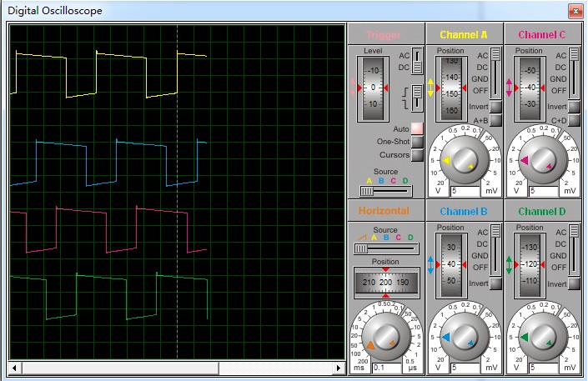Viewport: 588px width, 381px height.
Task: Toggle One-Shot trigger mode
Action: pos(416,142)
